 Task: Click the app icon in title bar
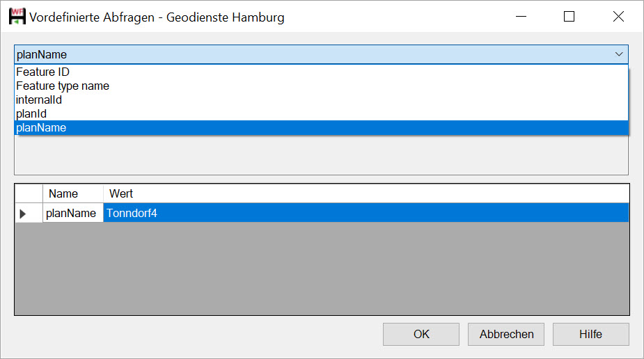point(17,17)
